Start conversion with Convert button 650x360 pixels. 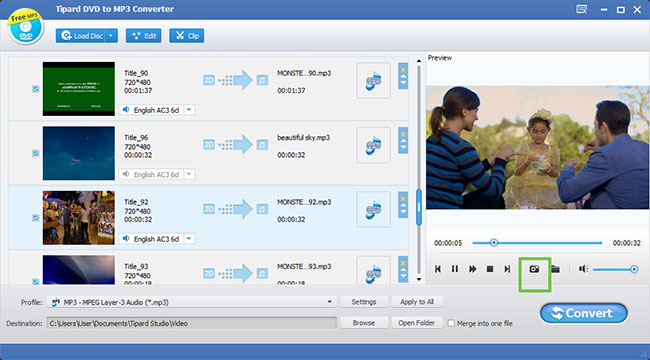coord(584,314)
